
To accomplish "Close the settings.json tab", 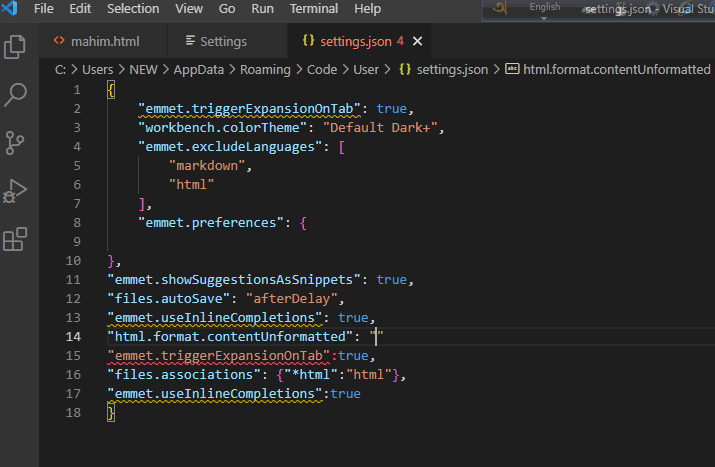I will (417, 42).
